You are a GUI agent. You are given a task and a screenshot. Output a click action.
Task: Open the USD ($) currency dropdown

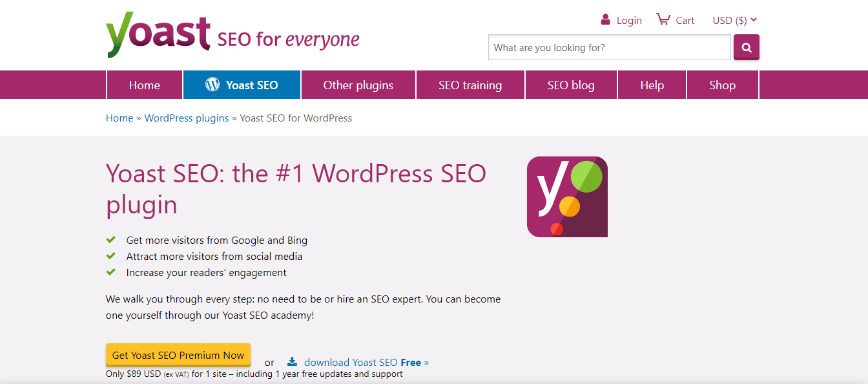click(x=735, y=20)
